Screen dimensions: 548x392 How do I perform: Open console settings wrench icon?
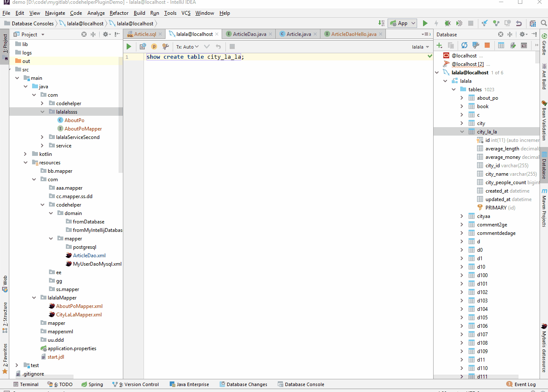[165, 46]
